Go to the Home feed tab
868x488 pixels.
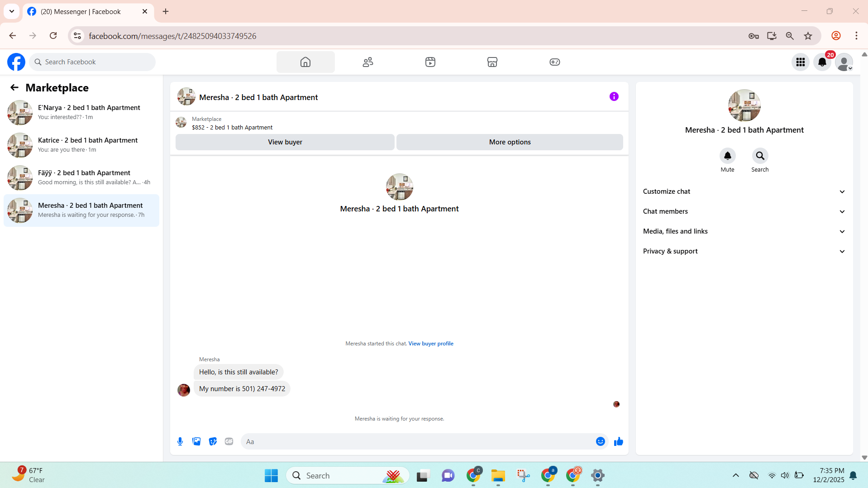pyautogui.click(x=305, y=62)
